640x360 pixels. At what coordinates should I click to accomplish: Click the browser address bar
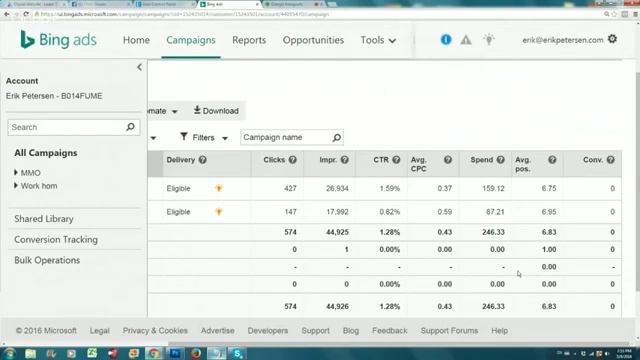click(318, 14)
